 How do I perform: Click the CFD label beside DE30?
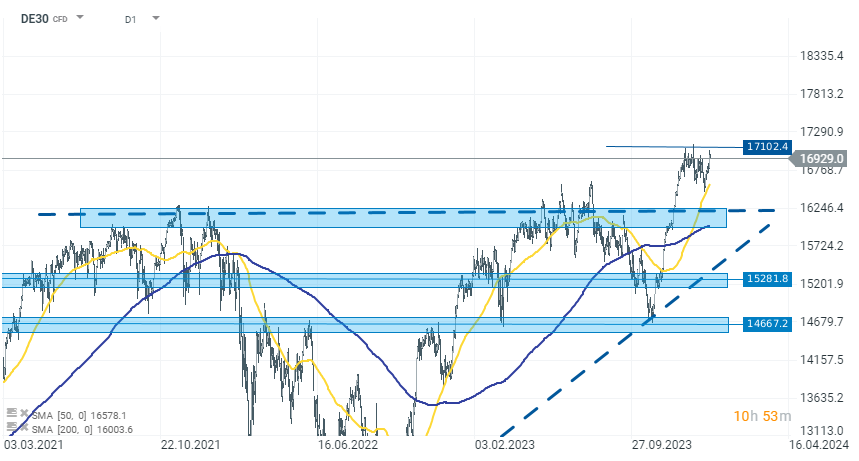click(x=60, y=19)
